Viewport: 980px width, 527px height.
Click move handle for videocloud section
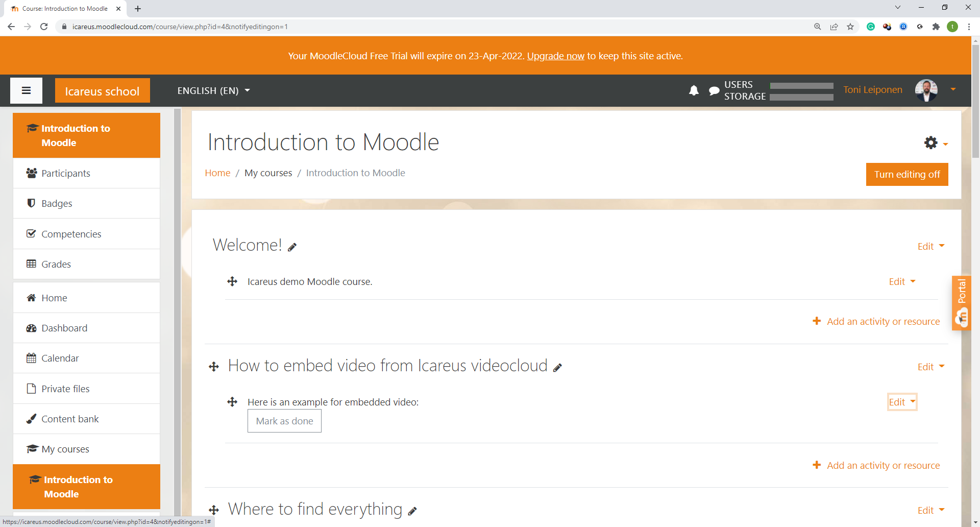tap(214, 367)
